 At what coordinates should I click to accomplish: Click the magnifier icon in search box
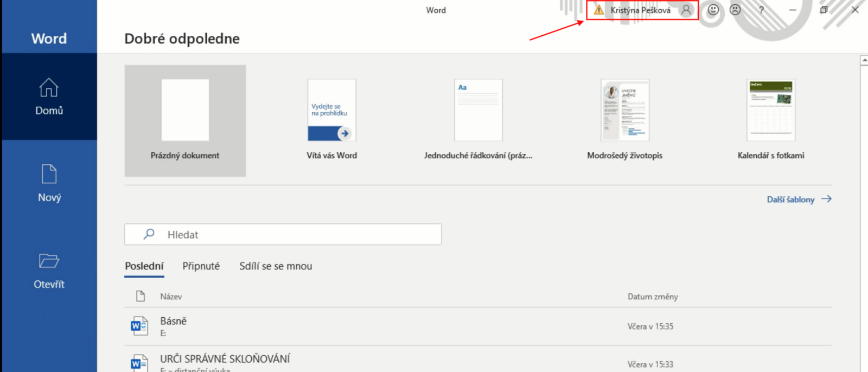pos(149,234)
